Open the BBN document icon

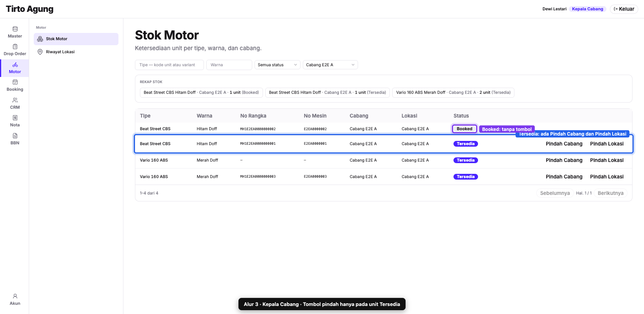(15, 136)
